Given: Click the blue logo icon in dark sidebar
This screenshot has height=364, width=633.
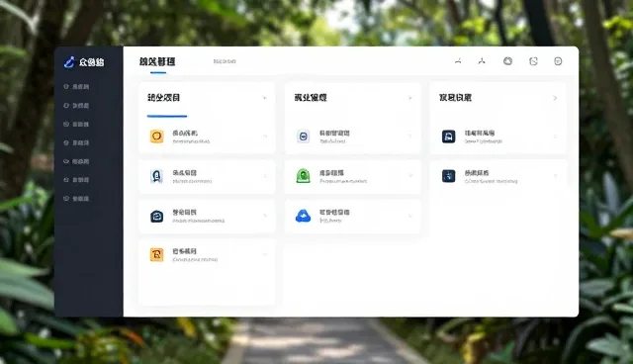Looking at the screenshot, I should tap(69, 62).
